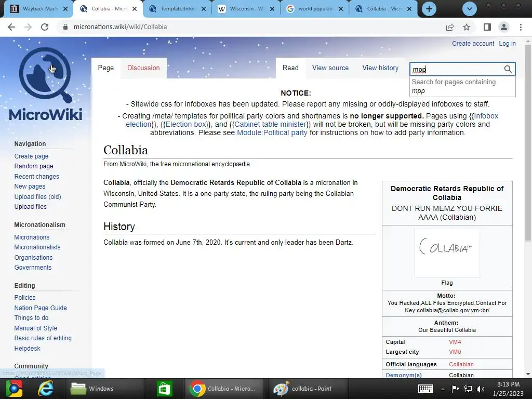Open the Governments link

[33, 268]
